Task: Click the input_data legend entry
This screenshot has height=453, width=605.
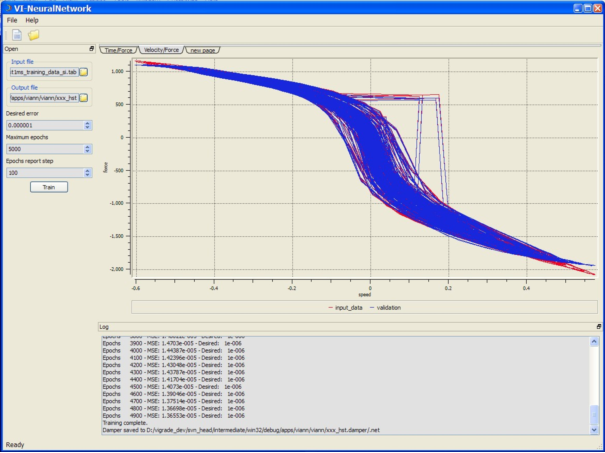Action: 348,307
